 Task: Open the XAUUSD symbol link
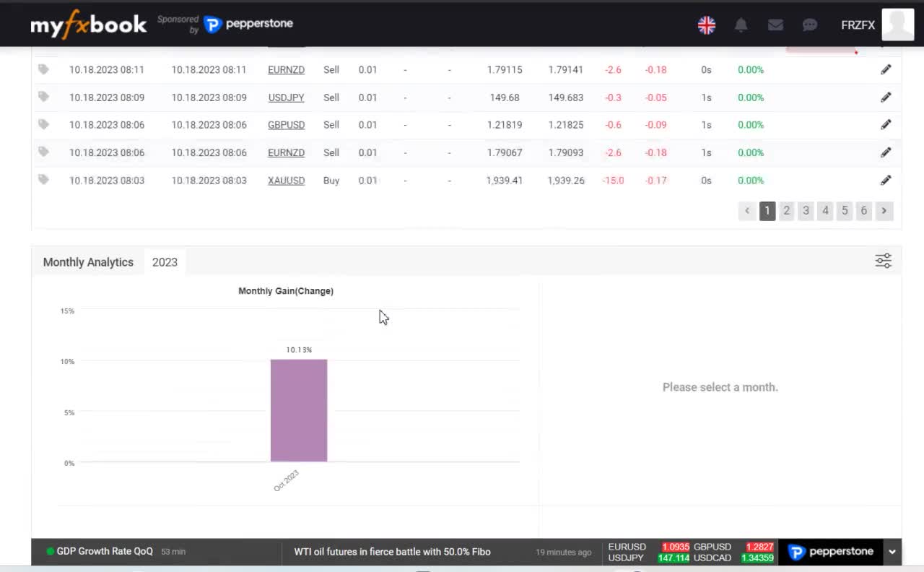[x=286, y=181]
